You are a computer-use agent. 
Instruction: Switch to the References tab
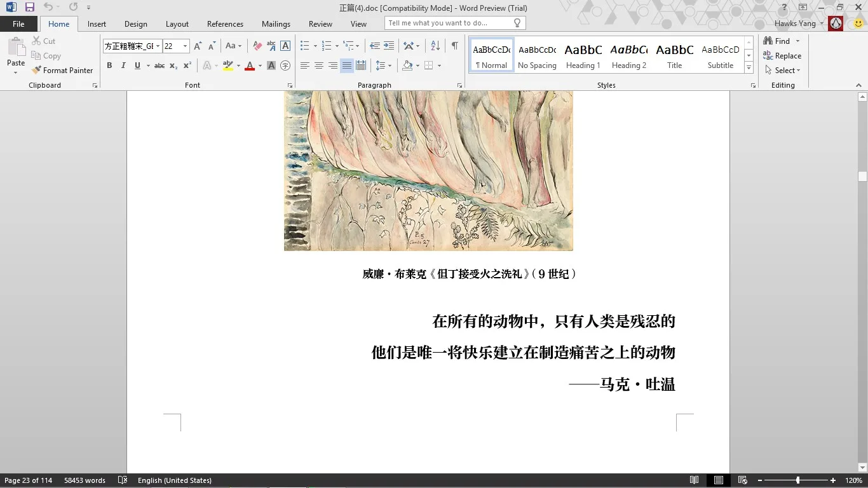tap(225, 24)
